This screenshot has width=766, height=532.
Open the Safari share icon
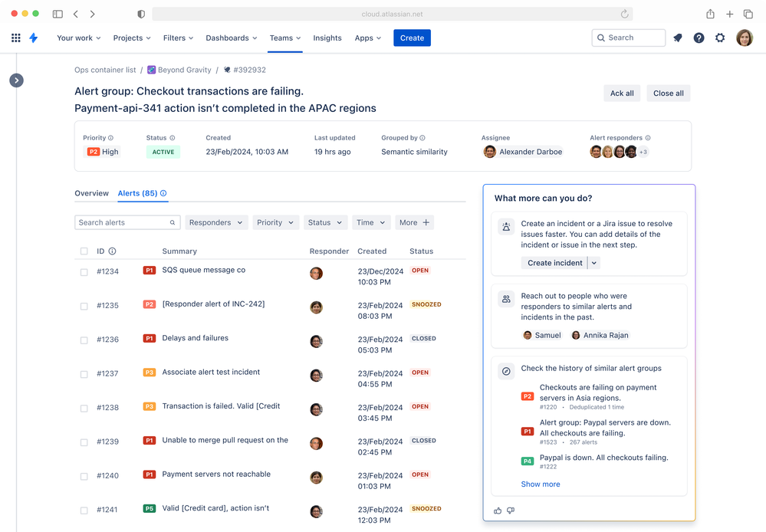(710, 14)
